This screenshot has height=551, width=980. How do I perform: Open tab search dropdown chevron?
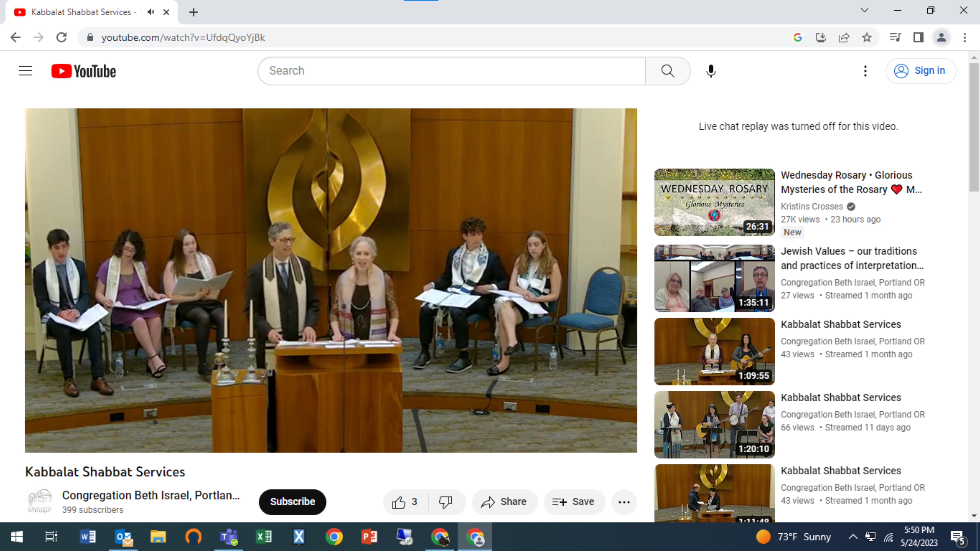point(864,10)
